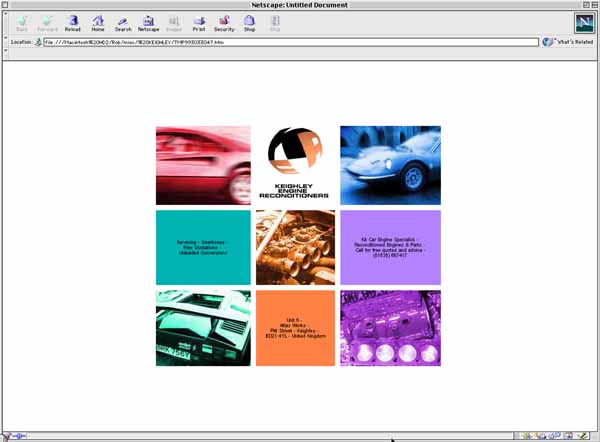This screenshot has height=442, width=600.
Task: Open Address Book icon in component bar
Action: 569,435
